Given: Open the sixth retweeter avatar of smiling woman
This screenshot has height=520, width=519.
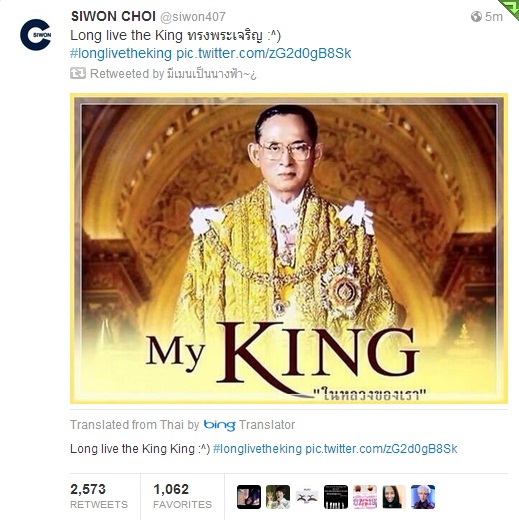Looking at the screenshot, I should pos(394,497).
